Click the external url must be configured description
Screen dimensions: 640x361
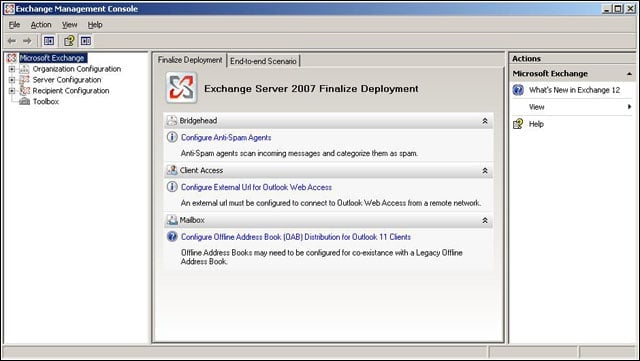tap(331, 203)
